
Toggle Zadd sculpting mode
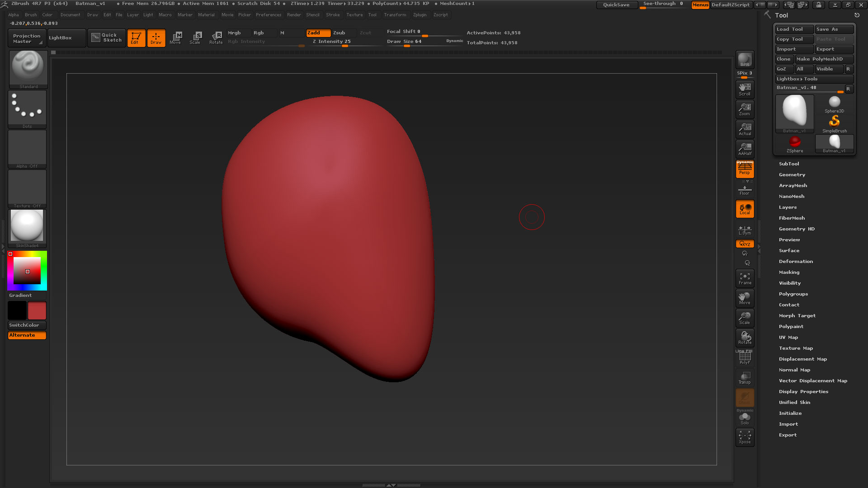(x=318, y=33)
